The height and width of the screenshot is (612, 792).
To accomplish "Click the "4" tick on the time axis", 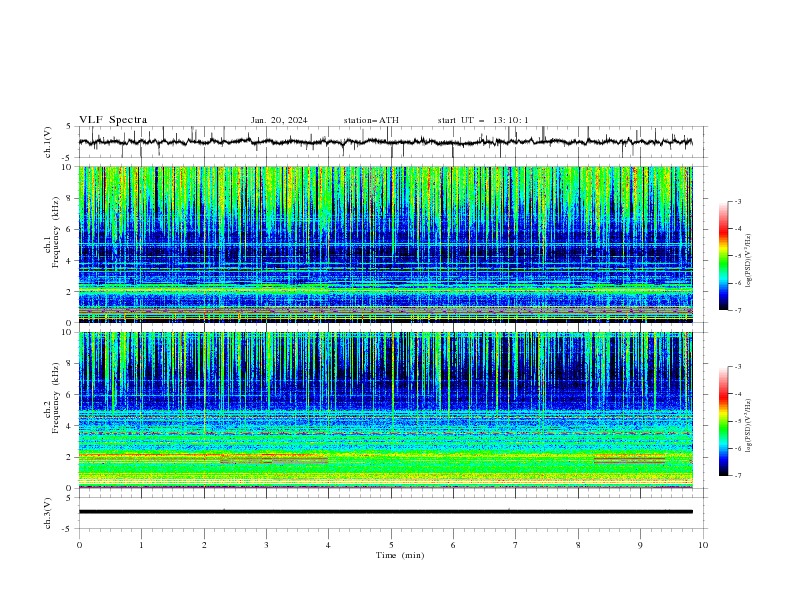I will click(x=328, y=545).
